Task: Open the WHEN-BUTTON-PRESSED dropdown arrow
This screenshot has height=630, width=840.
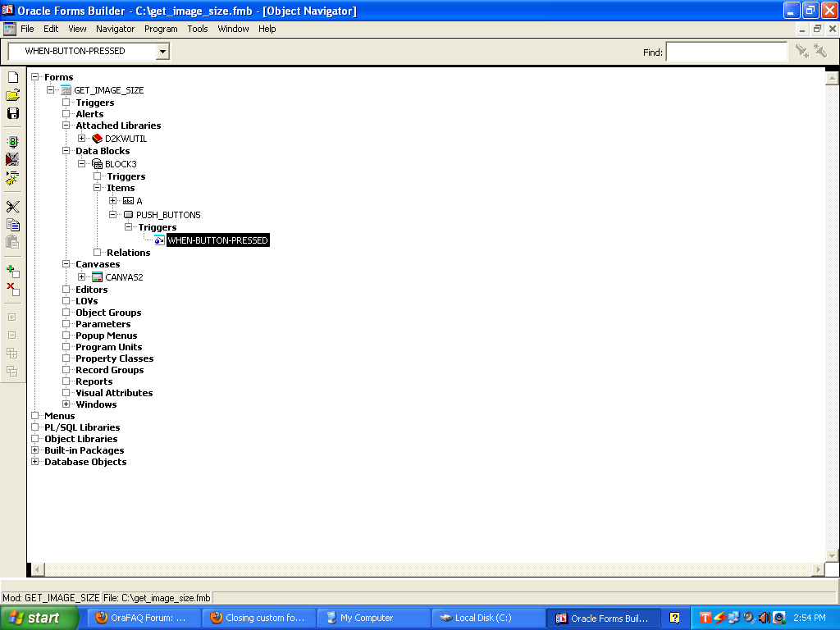Action: coord(162,52)
